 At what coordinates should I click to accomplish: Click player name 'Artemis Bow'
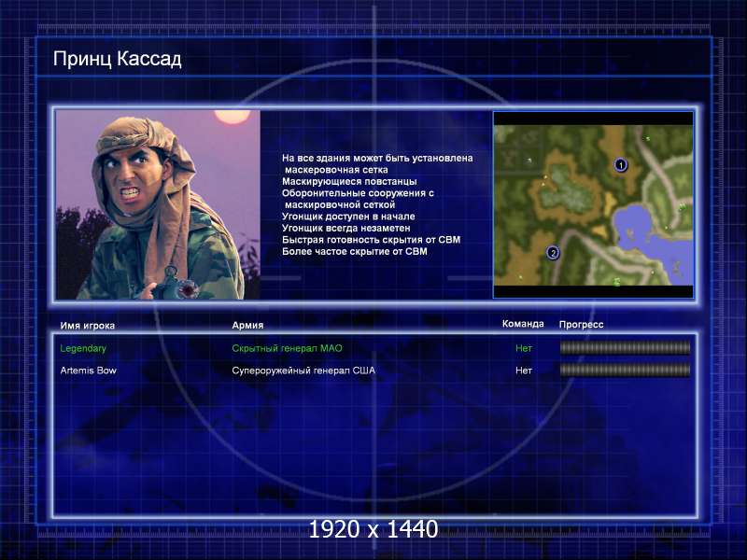click(88, 371)
